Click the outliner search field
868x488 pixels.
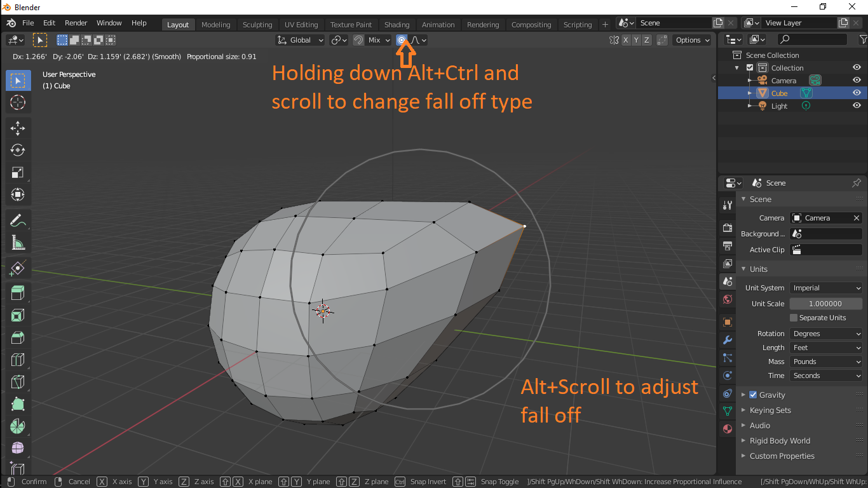(812, 39)
